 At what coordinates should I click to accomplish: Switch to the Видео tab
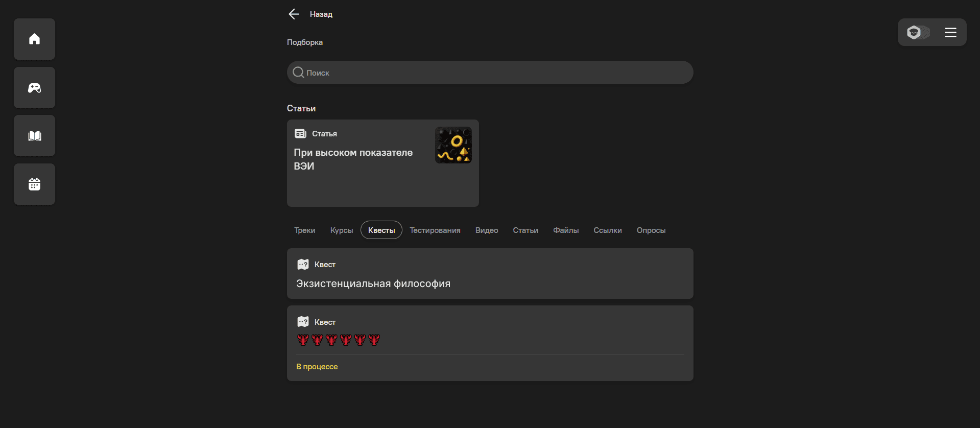pos(486,230)
